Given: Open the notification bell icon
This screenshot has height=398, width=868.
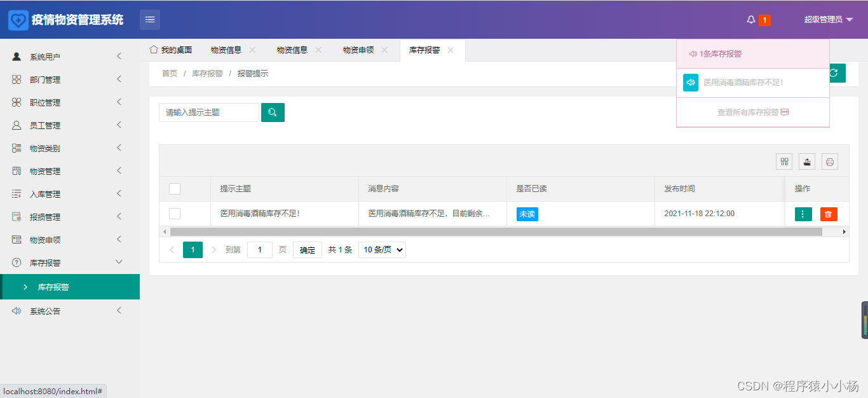Looking at the screenshot, I should coord(751,20).
